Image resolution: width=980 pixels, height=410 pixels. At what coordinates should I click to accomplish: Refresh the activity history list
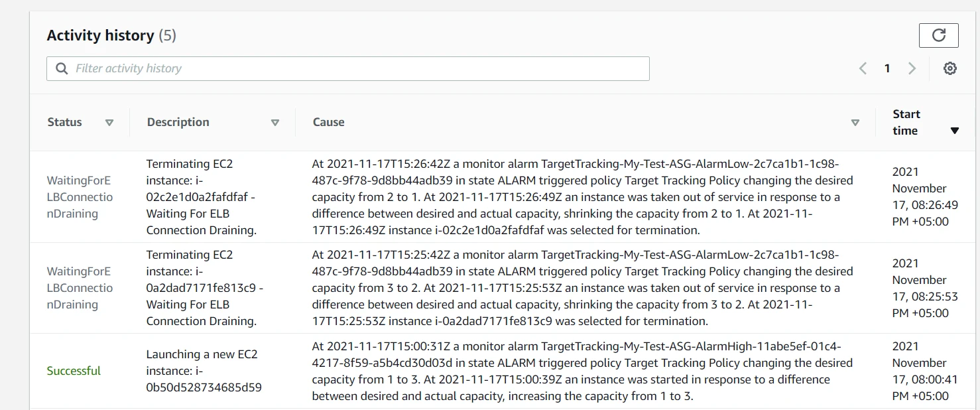click(x=938, y=35)
